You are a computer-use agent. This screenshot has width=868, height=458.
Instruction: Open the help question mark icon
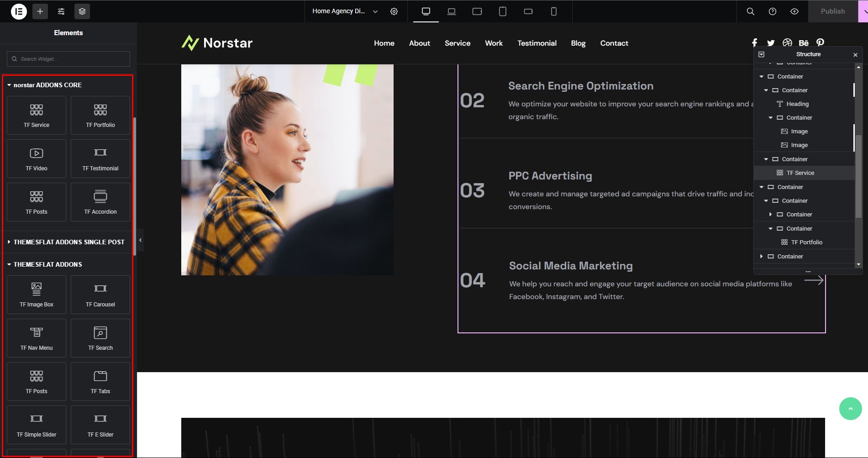(773, 11)
